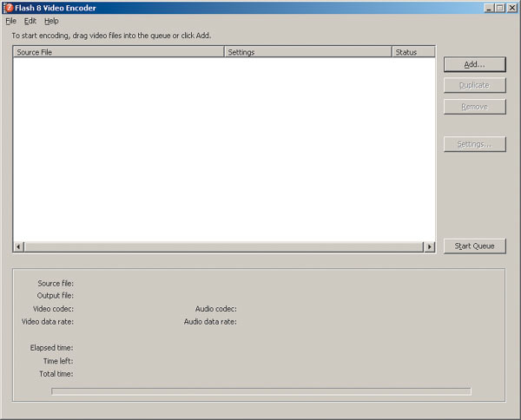Open the File menu
This screenshot has width=521, height=420.
coord(11,21)
